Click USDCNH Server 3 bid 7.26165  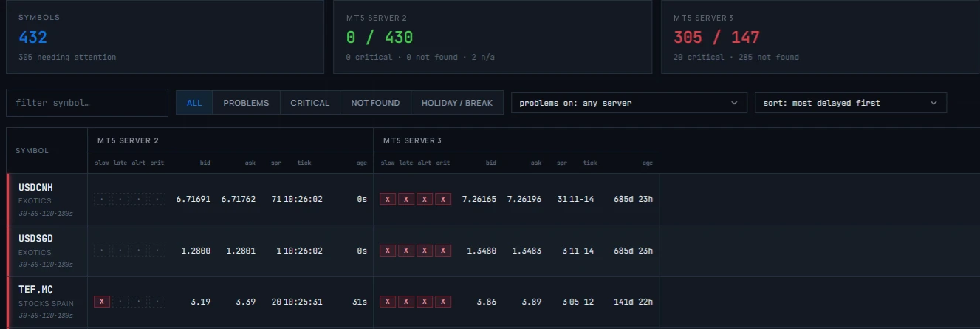[x=479, y=199]
